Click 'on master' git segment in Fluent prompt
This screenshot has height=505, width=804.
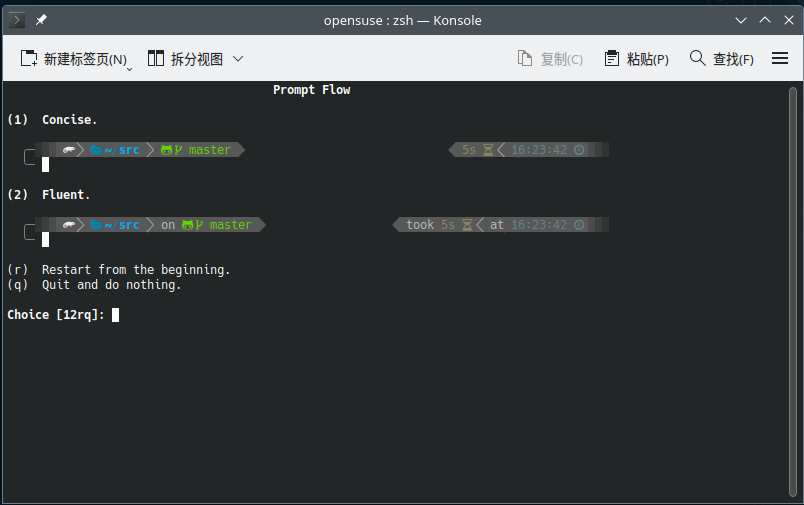pyautogui.click(x=206, y=225)
